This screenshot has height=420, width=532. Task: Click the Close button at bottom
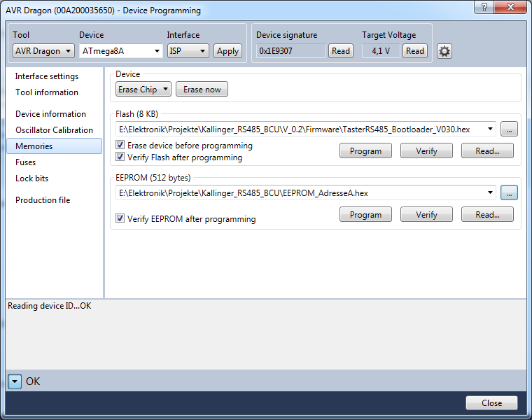pos(491,402)
